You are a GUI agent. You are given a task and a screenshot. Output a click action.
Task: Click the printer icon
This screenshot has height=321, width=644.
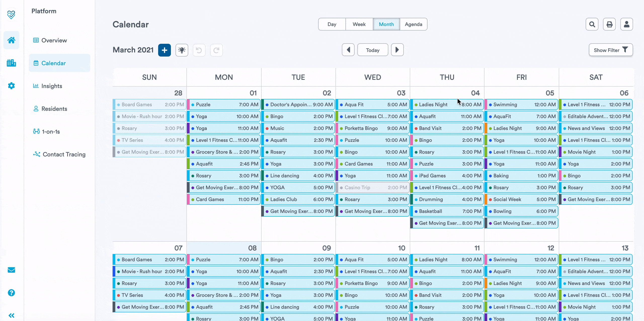tap(609, 24)
